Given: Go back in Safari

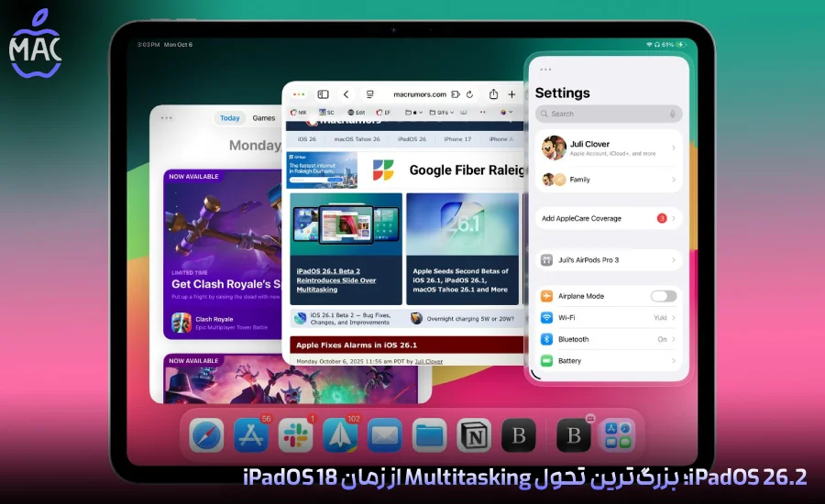Looking at the screenshot, I should coord(346,94).
